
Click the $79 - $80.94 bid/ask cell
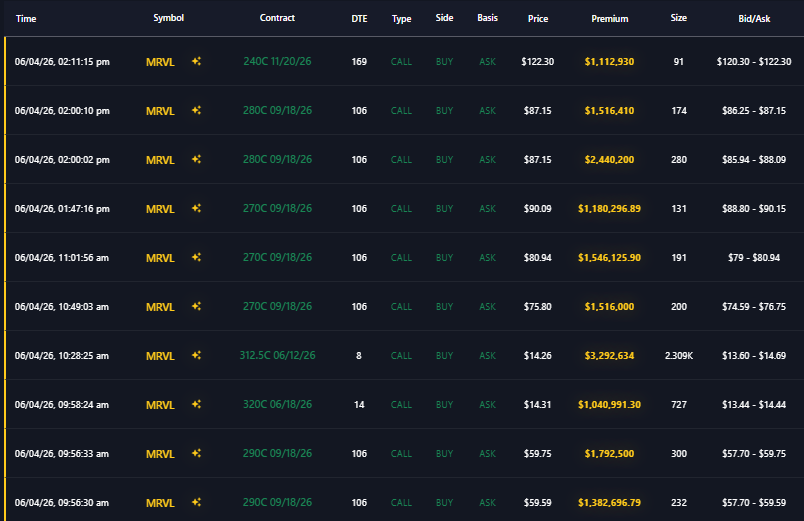(754, 257)
